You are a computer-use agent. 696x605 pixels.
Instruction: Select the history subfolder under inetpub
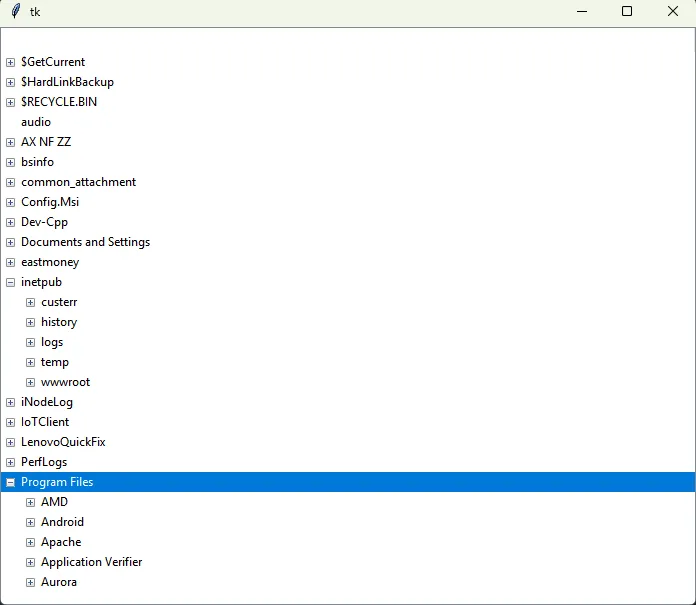pos(59,322)
